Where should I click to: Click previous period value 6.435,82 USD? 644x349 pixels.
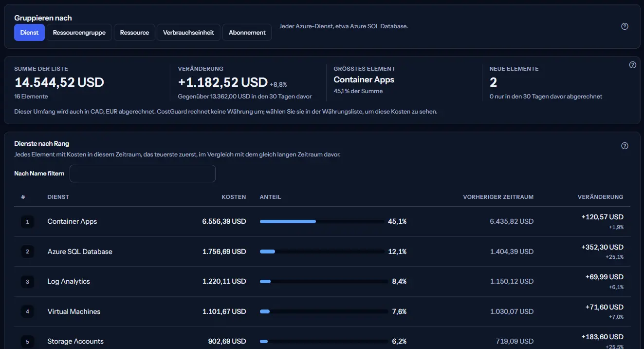(x=512, y=222)
